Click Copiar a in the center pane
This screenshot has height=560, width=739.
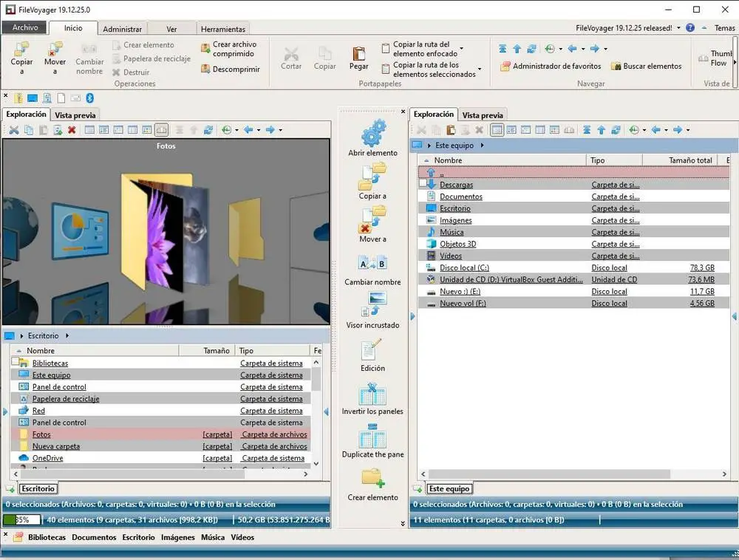(x=372, y=181)
